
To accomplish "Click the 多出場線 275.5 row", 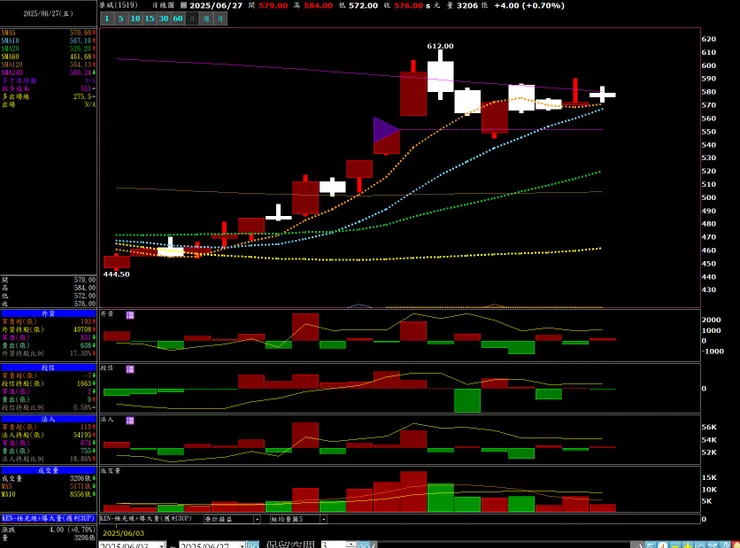I will pyautogui.click(x=48, y=96).
